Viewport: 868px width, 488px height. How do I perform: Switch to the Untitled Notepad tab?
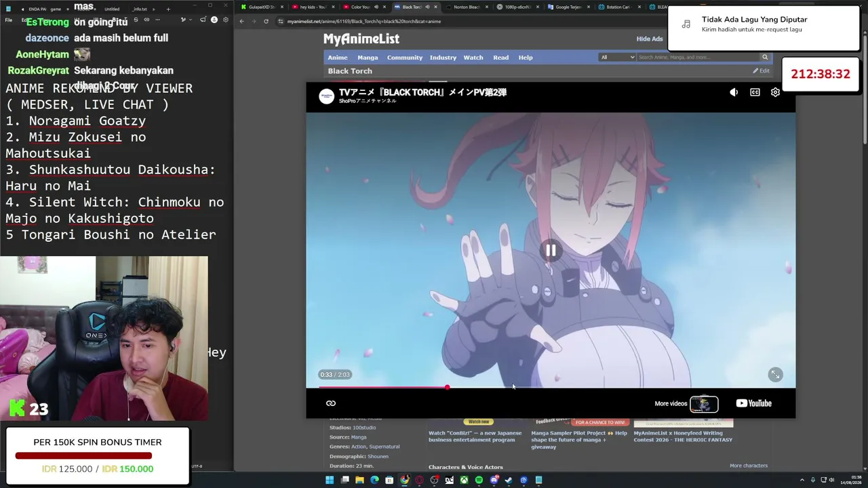(112, 9)
